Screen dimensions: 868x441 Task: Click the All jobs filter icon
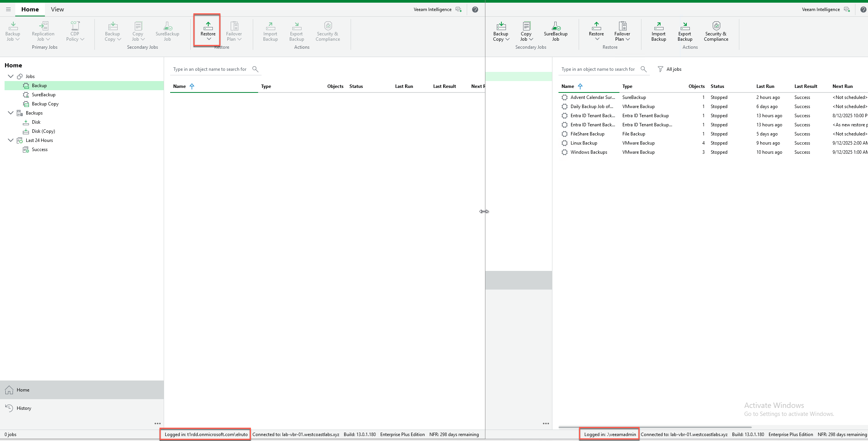661,69
